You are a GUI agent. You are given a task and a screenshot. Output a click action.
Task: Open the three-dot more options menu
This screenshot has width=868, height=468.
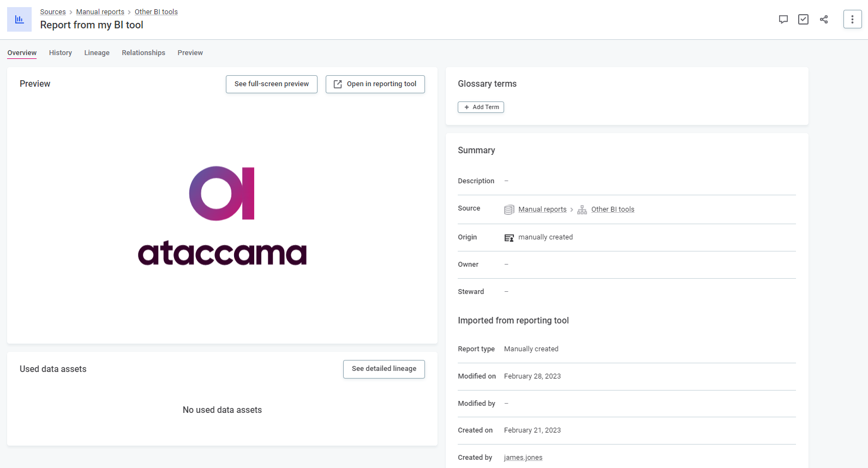(x=852, y=20)
